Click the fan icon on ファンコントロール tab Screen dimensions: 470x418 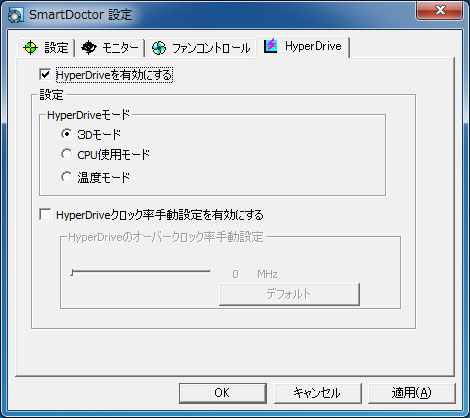(x=159, y=48)
